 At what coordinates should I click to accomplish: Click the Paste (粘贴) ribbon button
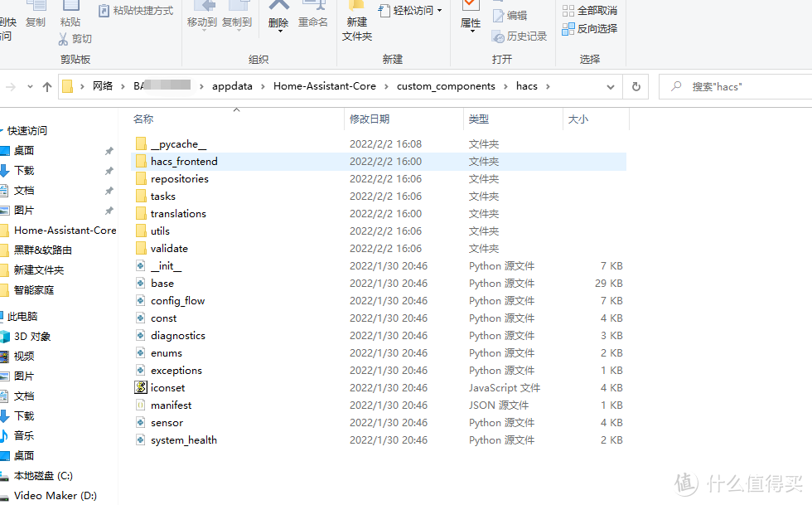[70, 16]
